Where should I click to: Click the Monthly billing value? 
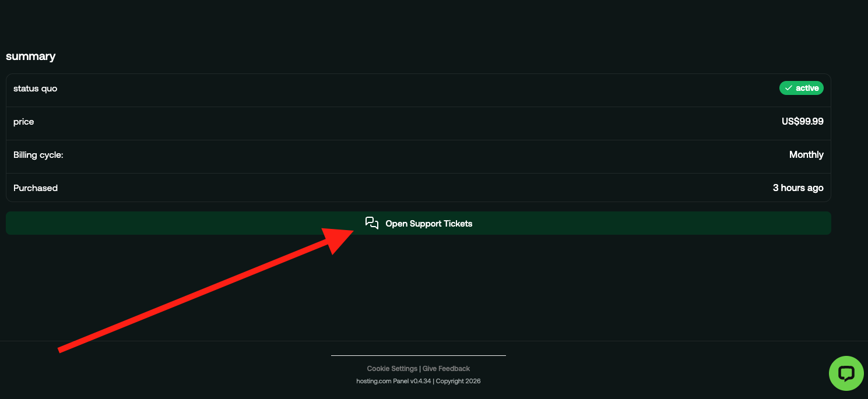(x=806, y=155)
